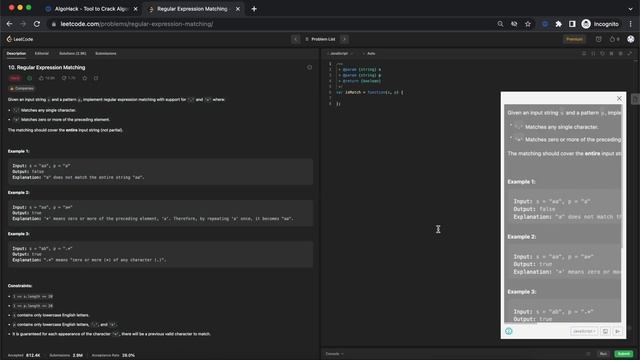Viewport: 640px width, 360px height.
Task: Open the Chrome three-dot menu
Action: pos(631,24)
